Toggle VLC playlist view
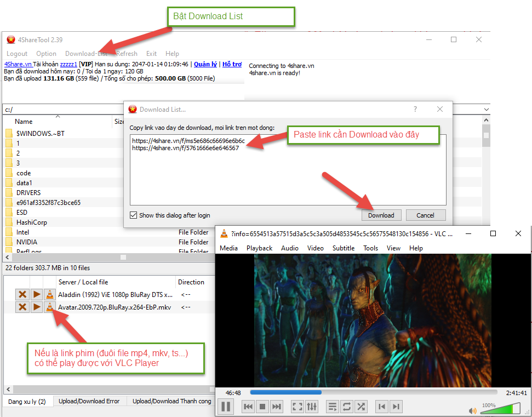This screenshot has height=417, width=532. point(332,407)
